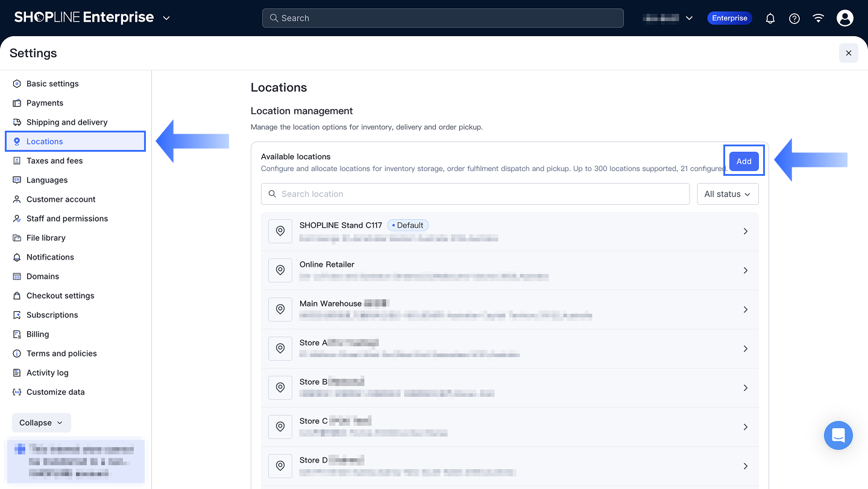
Task: Close the Settings panel
Action: (x=848, y=53)
